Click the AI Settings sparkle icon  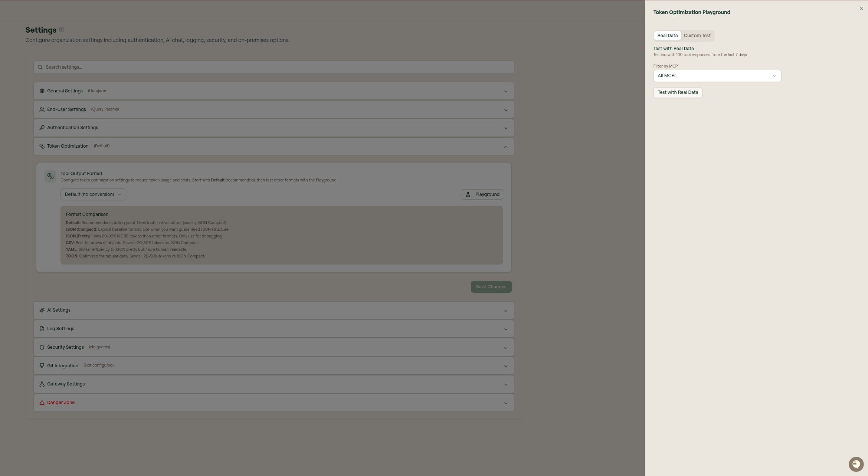point(42,310)
